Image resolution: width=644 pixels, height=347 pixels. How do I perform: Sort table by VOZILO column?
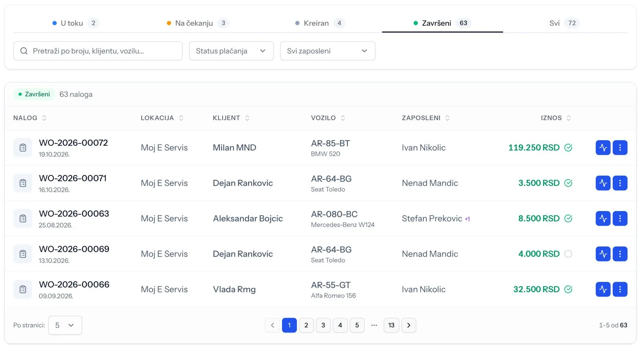pos(328,118)
